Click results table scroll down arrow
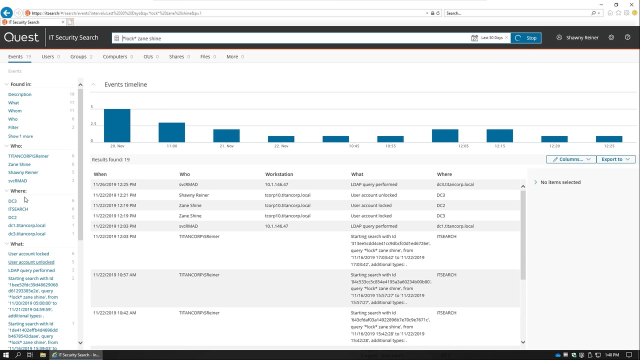Image resolution: width=640 pixels, height=360 pixels. click(x=523, y=342)
